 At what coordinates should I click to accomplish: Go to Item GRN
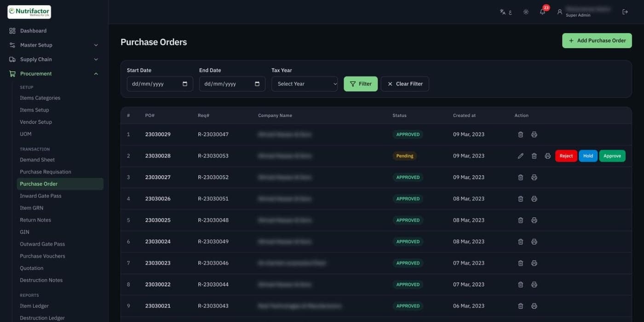coord(32,208)
